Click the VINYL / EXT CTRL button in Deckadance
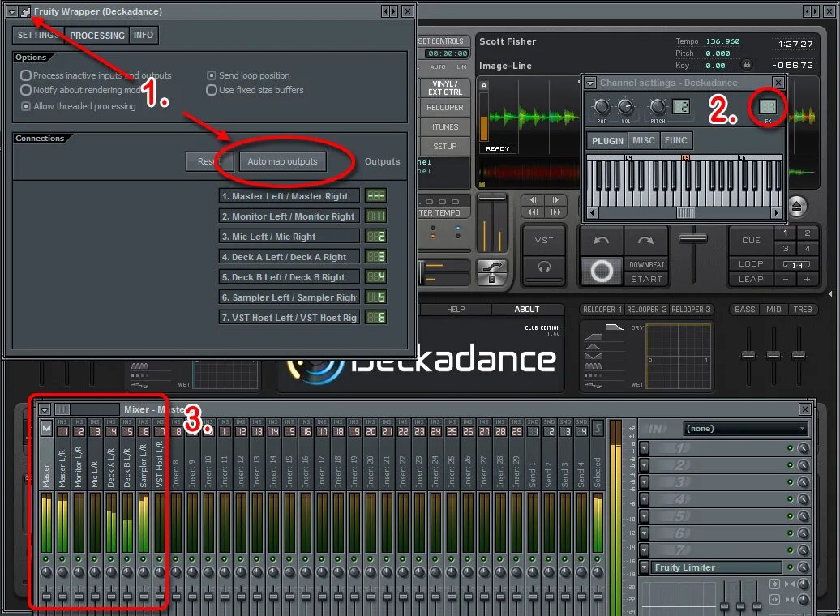 click(444, 88)
